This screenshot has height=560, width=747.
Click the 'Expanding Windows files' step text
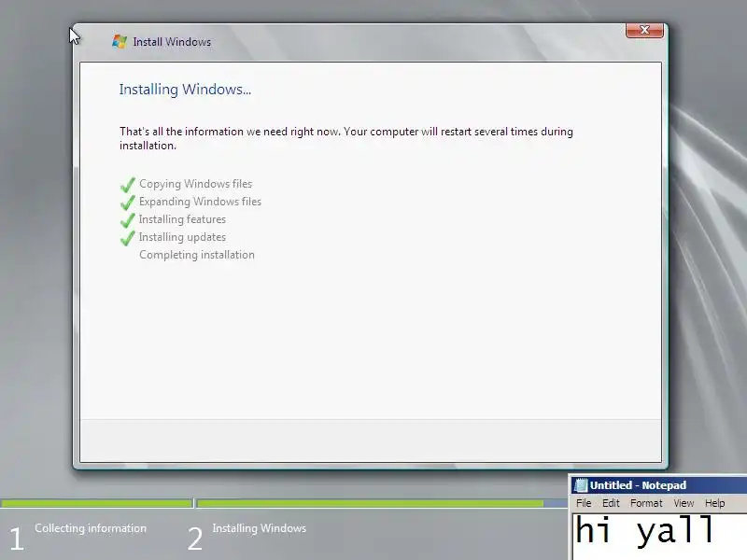click(200, 202)
